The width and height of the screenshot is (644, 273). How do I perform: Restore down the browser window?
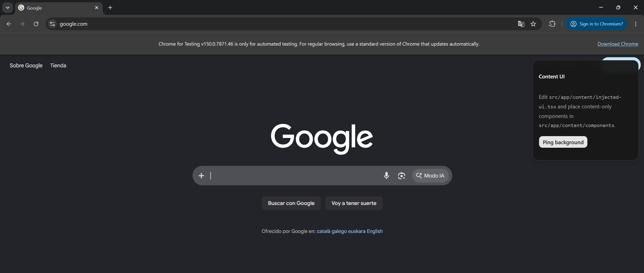[618, 8]
